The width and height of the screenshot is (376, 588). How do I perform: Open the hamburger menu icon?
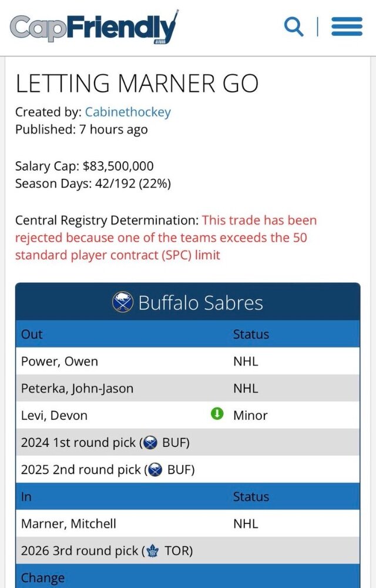click(x=347, y=26)
